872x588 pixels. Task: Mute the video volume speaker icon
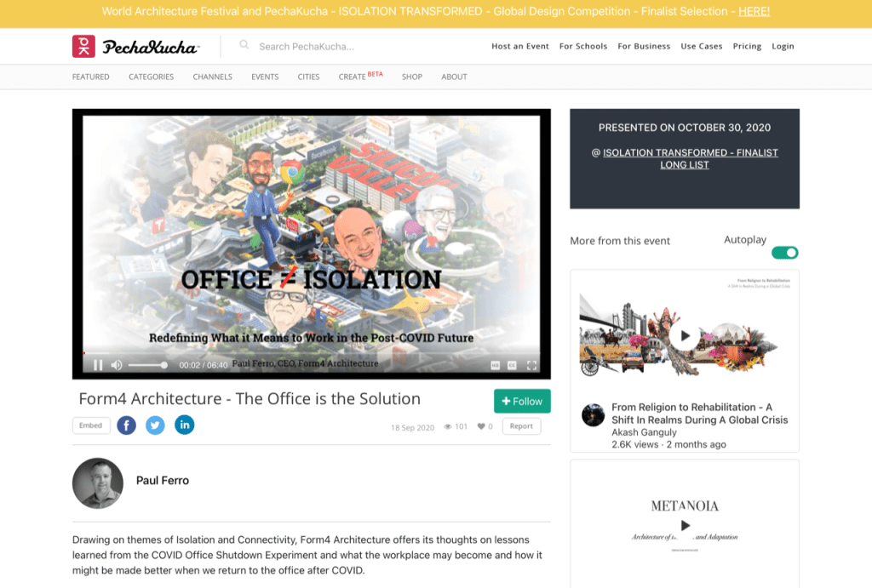click(x=116, y=365)
